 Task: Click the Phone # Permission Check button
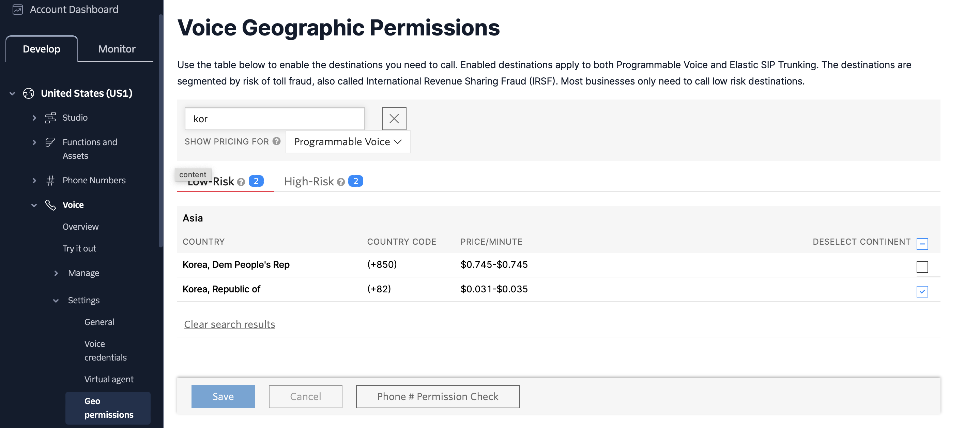point(438,396)
